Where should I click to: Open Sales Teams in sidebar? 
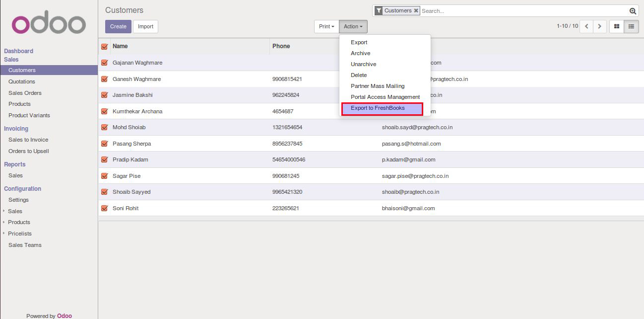25,245
